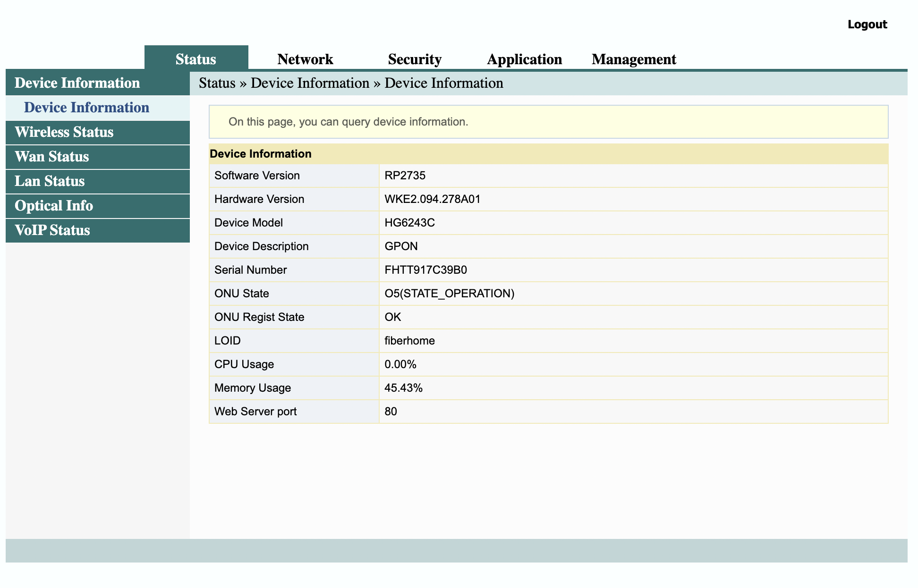
Task: Open Optical Info in the sidebar
Action: pos(53,206)
